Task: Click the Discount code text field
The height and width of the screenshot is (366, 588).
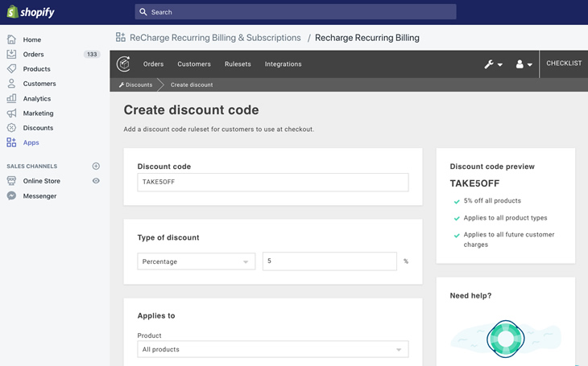Action: click(273, 182)
